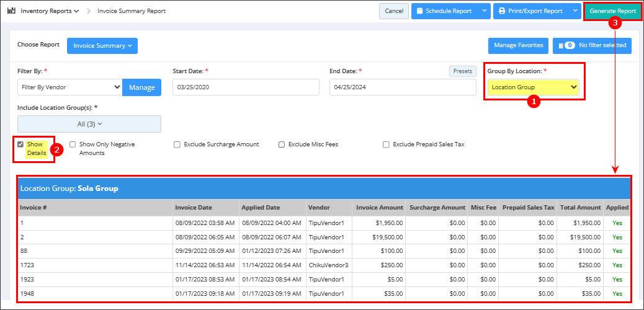
Task: Click the Inventory Reports factory icon
Action: pos(12,11)
